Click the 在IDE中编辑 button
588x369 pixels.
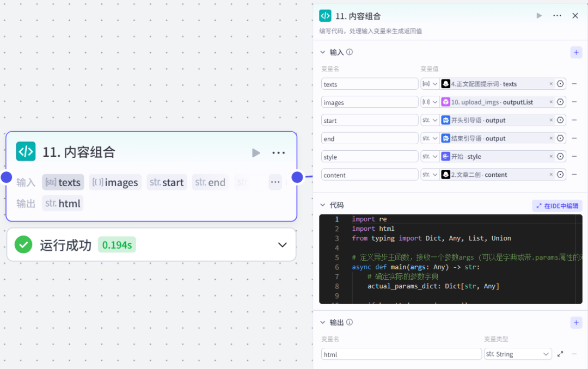click(x=557, y=205)
